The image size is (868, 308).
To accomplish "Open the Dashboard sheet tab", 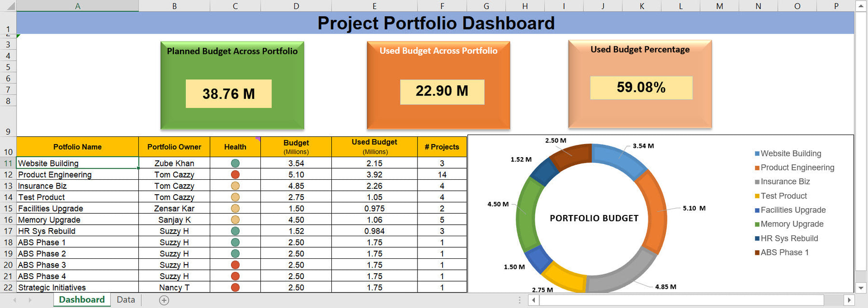I will click(81, 300).
